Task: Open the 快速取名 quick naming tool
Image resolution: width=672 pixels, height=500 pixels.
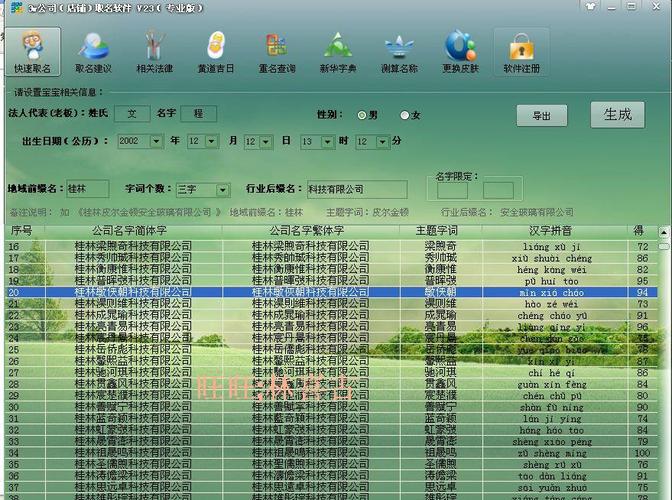Action: pos(33,51)
